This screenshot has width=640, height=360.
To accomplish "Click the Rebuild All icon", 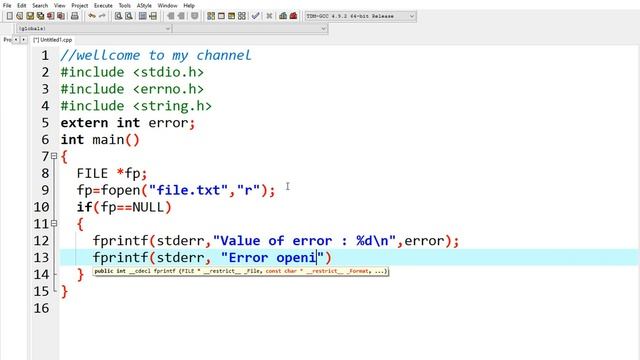I will pos(242,16).
